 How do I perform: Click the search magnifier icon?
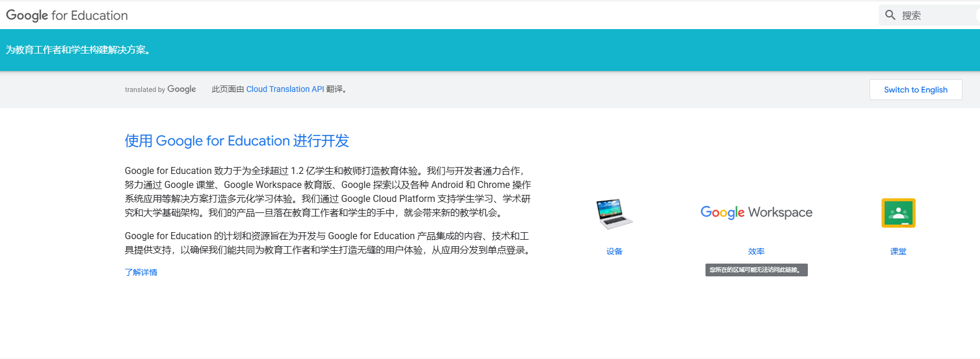tap(890, 15)
